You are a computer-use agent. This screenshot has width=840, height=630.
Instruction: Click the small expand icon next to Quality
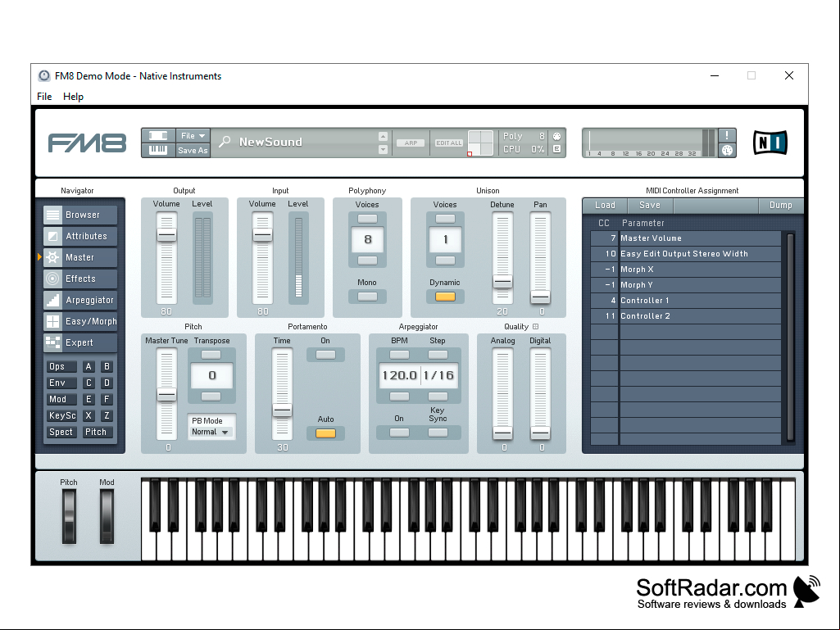click(536, 326)
